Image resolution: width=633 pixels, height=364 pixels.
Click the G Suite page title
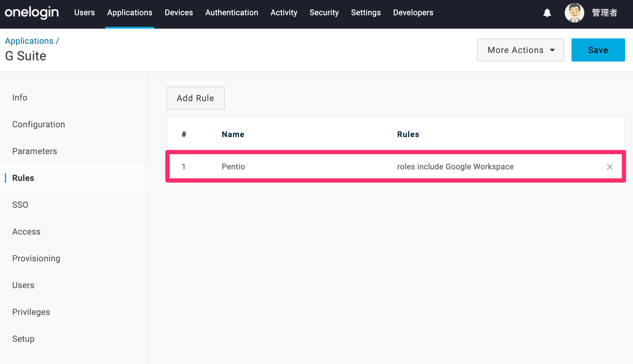coord(26,56)
